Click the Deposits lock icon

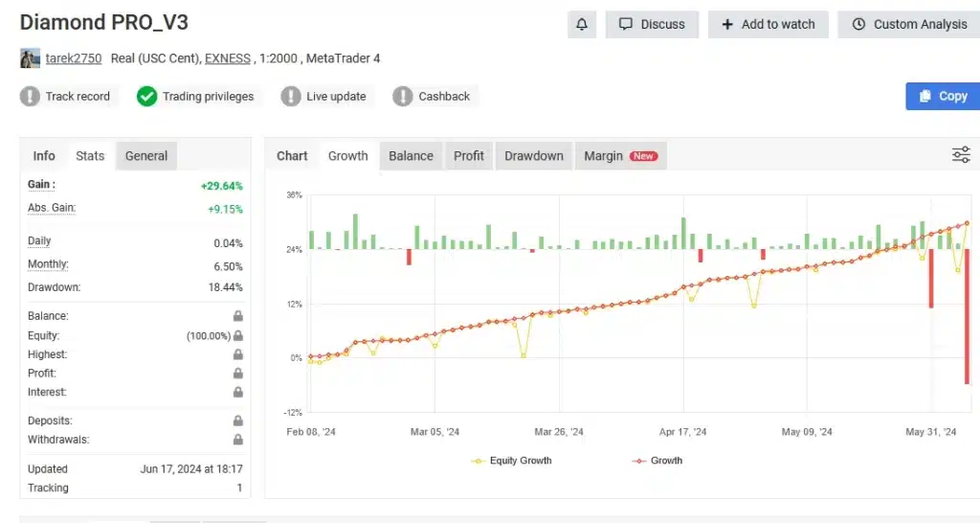(x=238, y=421)
